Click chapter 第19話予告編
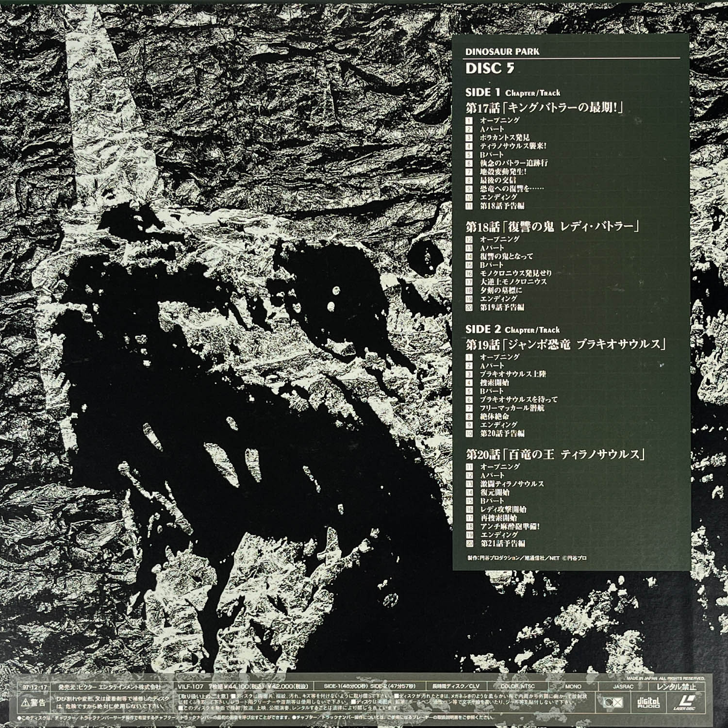The height and width of the screenshot is (728, 728). point(502,307)
